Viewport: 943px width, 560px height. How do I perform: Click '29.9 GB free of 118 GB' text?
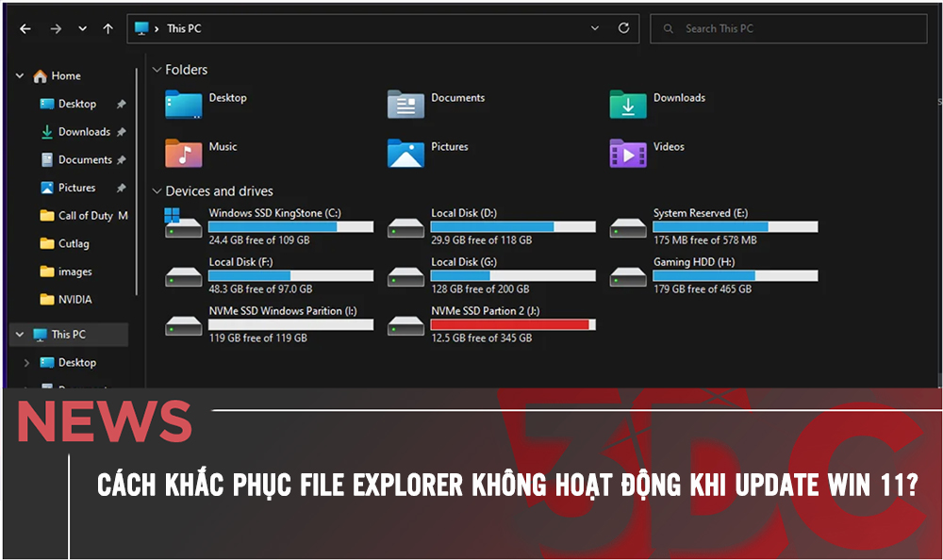482,240
